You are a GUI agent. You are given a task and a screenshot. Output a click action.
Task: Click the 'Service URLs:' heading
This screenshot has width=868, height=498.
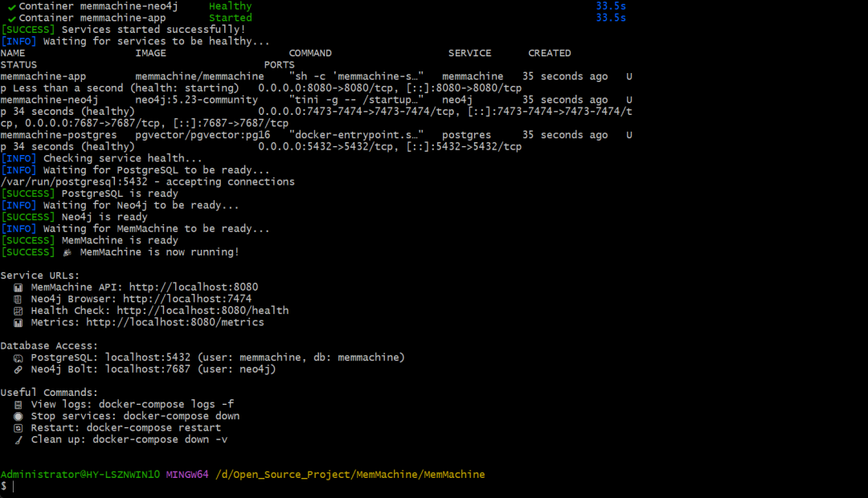coord(40,276)
